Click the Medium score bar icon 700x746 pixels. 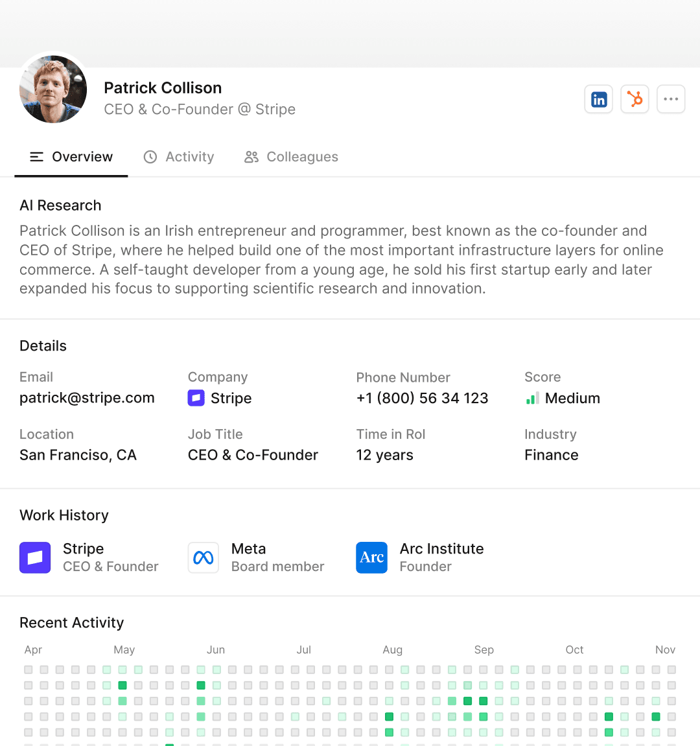tap(533, 398)
